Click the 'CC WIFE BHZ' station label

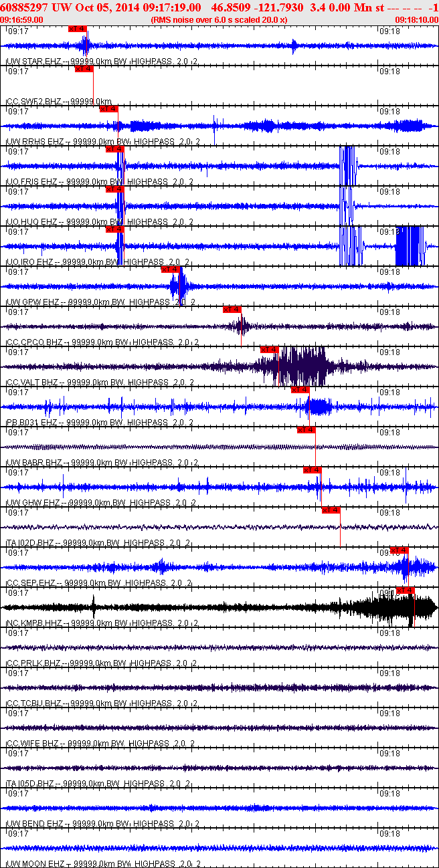[34, 744]
